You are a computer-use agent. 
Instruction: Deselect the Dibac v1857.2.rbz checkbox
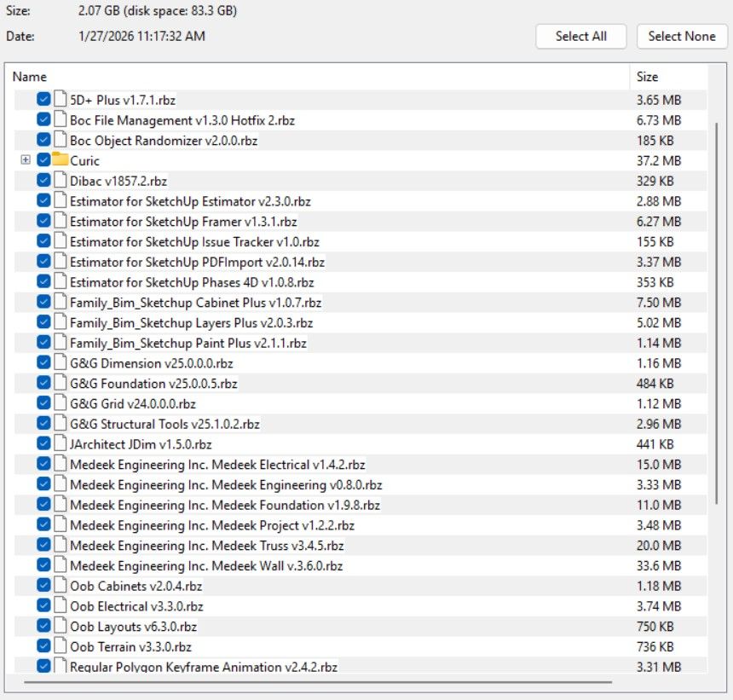click(x=43, y=181)
